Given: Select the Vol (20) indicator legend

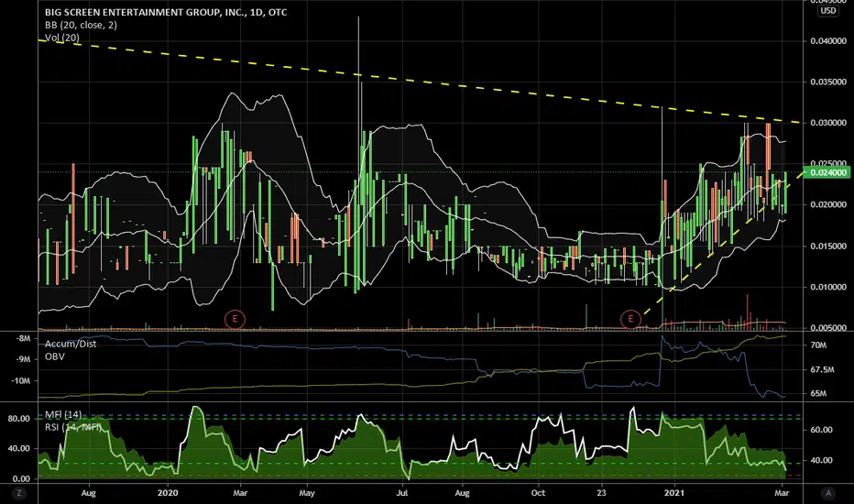Looking at the screenshot, I should [x=62, y=38].
